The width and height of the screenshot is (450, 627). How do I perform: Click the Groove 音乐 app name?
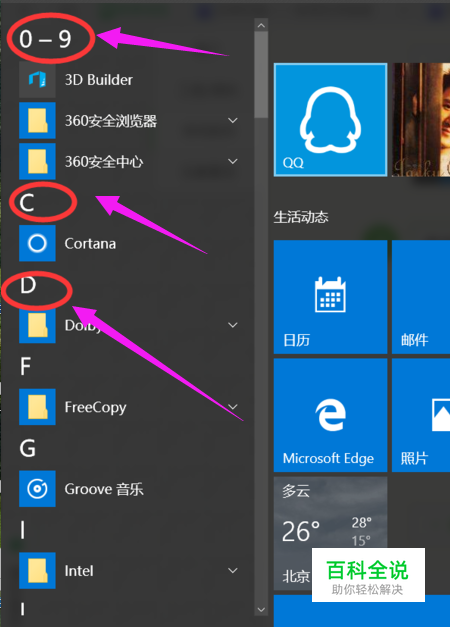(104, 489)
